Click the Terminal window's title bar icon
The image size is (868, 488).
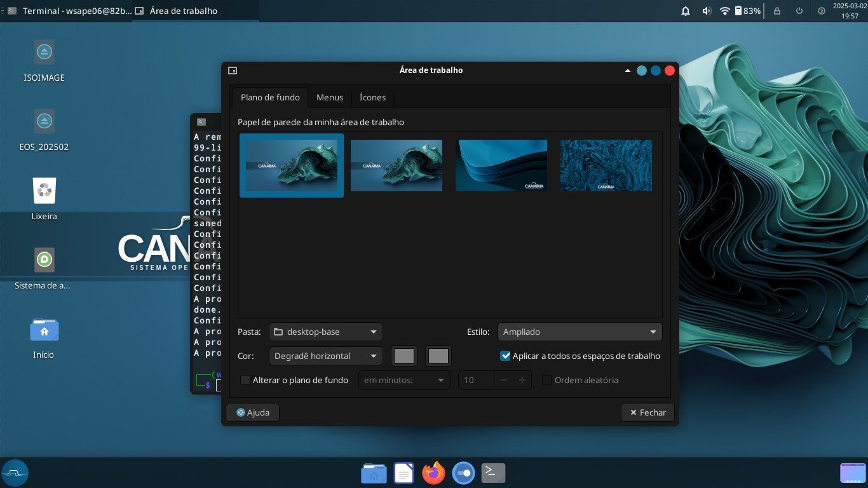click(x=201, y=122)
